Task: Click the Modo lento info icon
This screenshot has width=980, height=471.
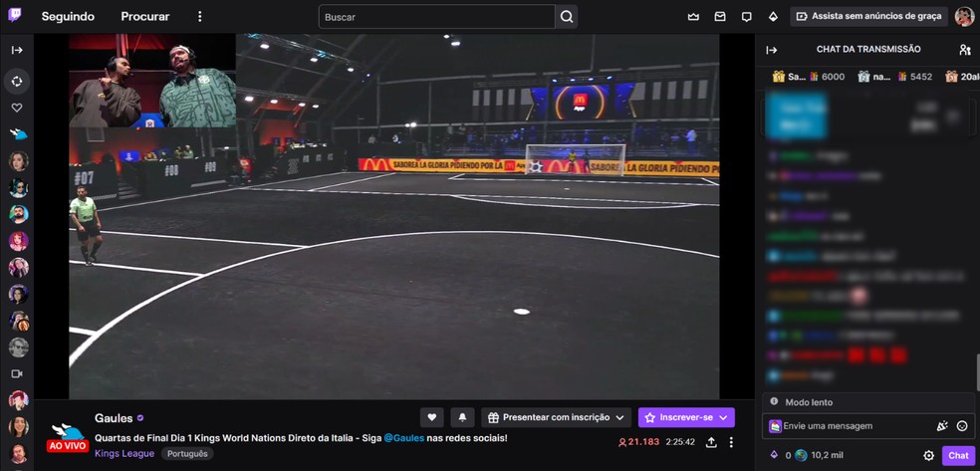Action: point(775,401)
